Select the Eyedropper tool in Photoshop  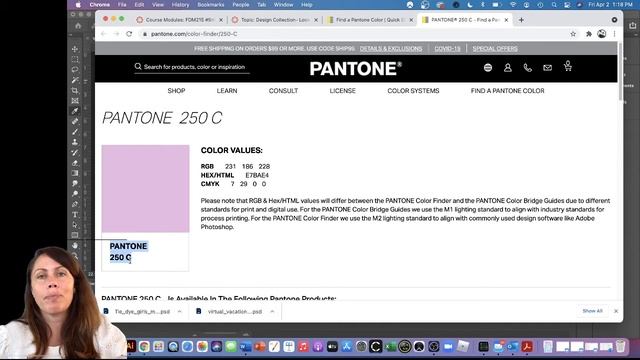(x=75, y=111)
